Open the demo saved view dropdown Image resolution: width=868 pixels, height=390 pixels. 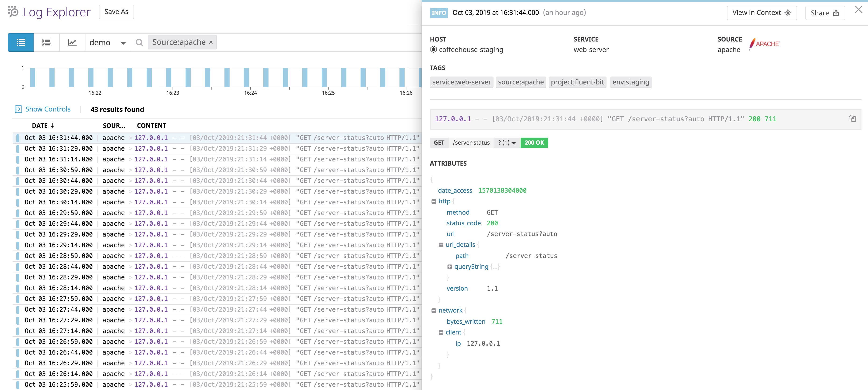[x=107, y=42]
